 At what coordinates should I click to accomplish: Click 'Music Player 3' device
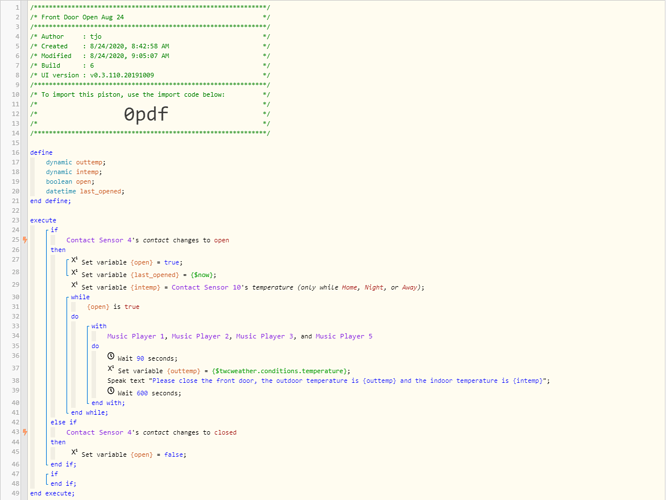tap(264, 336)
